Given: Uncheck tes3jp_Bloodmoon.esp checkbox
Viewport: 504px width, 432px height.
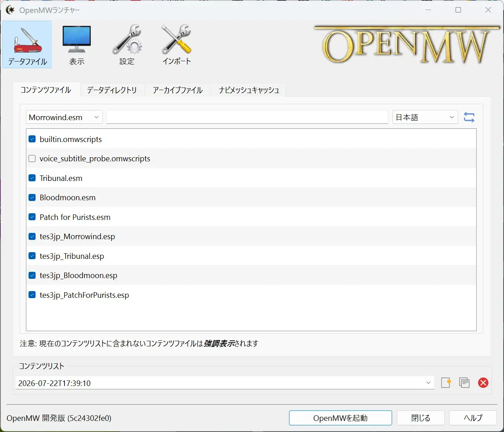Looking at the screenshot, I should pyautogui.click(x=32, y=276).
